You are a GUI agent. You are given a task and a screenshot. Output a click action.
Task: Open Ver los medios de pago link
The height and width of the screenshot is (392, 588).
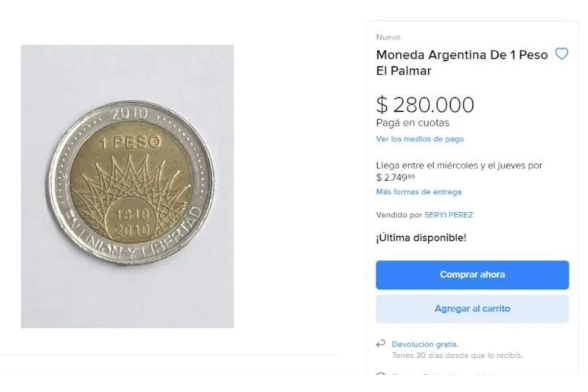419,139
